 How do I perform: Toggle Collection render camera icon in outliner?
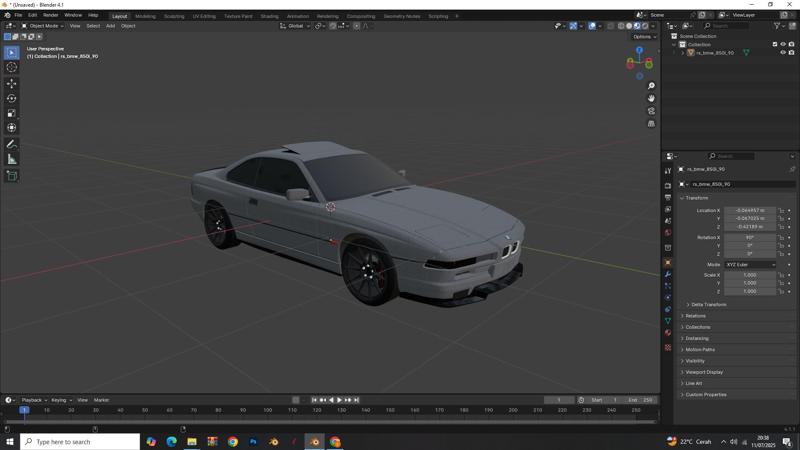[791, 44]
